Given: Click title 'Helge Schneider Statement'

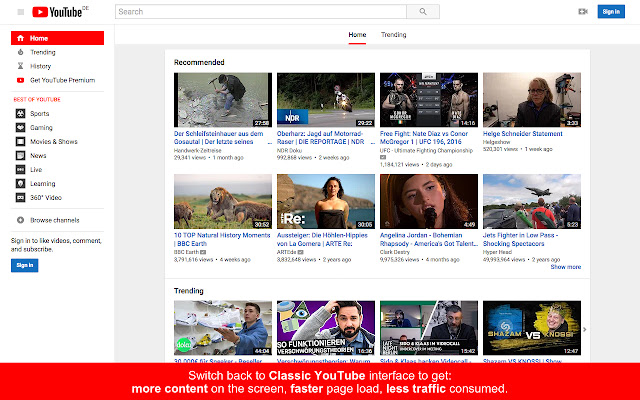Looking at the screenshot, I should [x=522, y=133].
